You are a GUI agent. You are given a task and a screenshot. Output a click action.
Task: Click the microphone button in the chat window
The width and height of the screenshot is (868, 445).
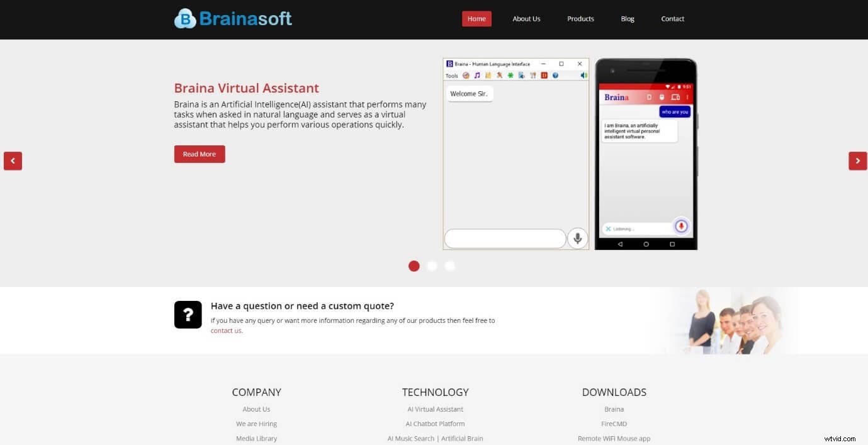click(577, 239)
